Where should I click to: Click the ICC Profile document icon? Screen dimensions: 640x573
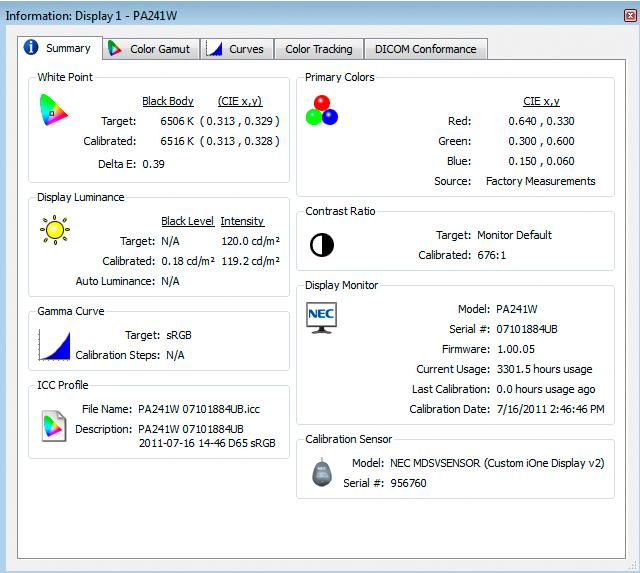pyautogui.click(x=53, y=426)
